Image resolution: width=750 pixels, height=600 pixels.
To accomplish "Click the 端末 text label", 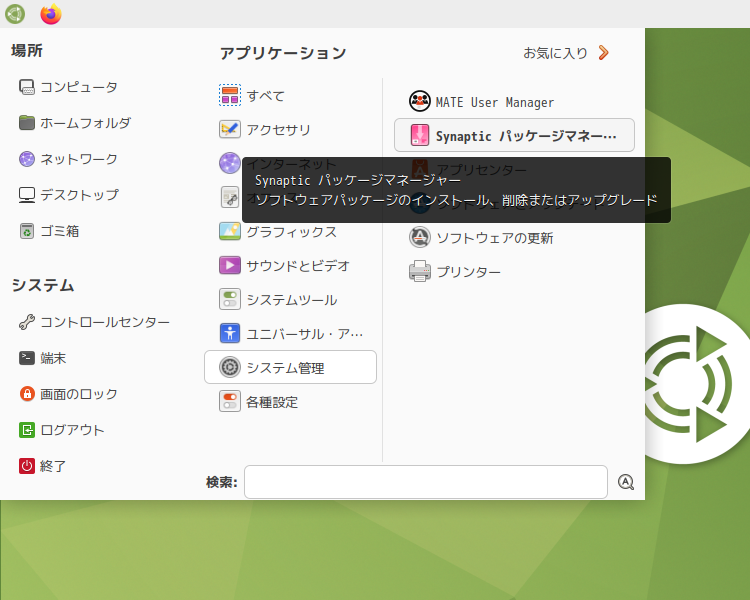I will point(53,358).
